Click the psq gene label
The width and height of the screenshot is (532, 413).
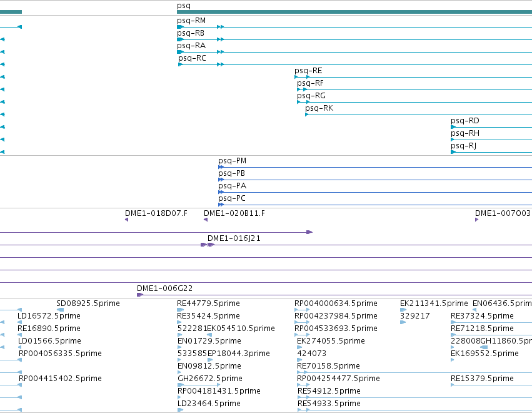[184, 6]
